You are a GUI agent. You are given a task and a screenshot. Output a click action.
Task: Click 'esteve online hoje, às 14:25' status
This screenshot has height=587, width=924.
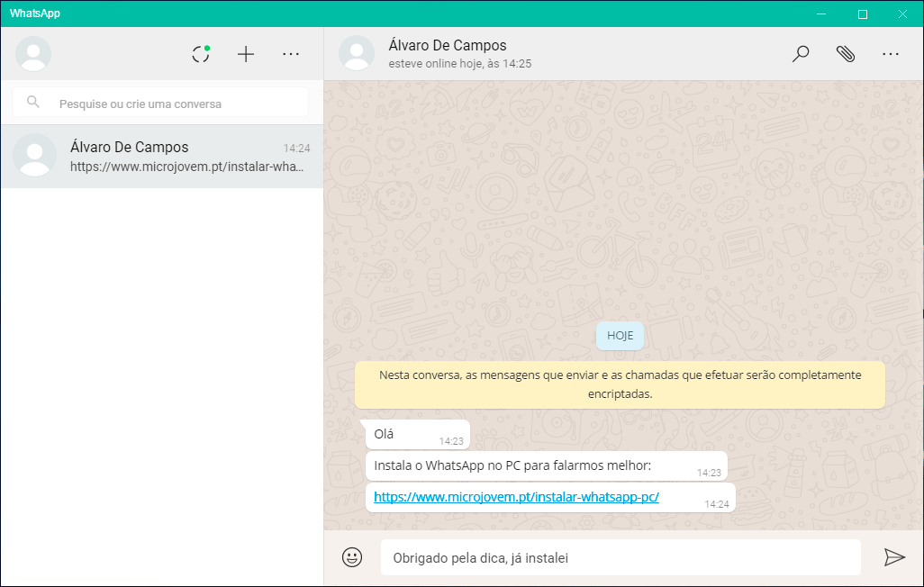click(459, 64)
